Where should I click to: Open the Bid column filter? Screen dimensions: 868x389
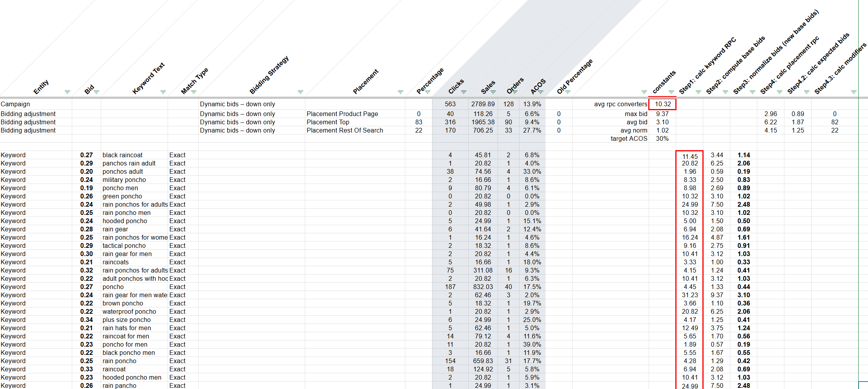tap(97, 92)
